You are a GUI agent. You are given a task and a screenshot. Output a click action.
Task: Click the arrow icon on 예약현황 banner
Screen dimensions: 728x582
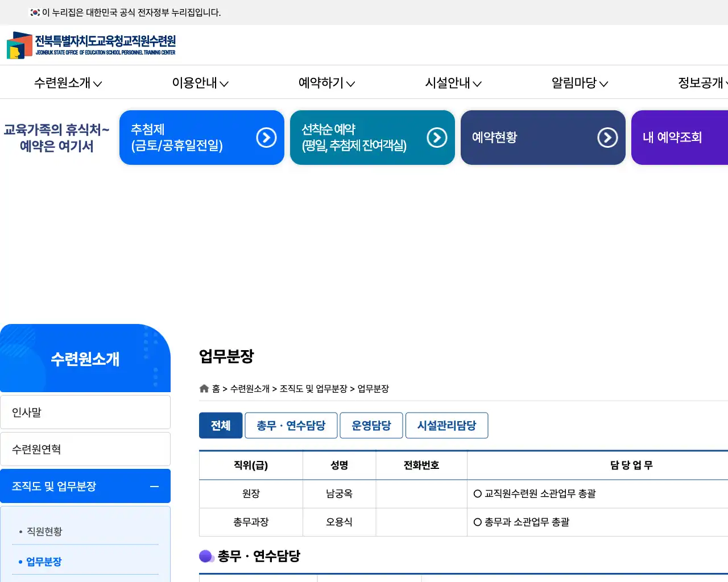607,137
